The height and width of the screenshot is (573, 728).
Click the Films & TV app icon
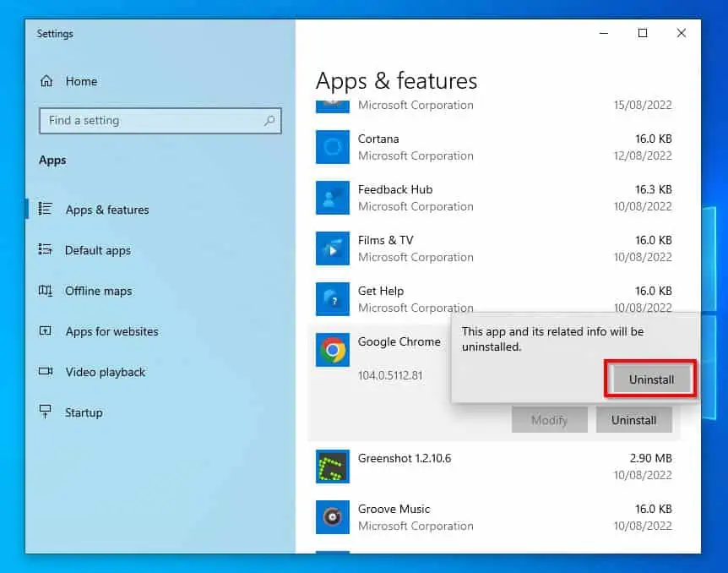click(333, 248)
